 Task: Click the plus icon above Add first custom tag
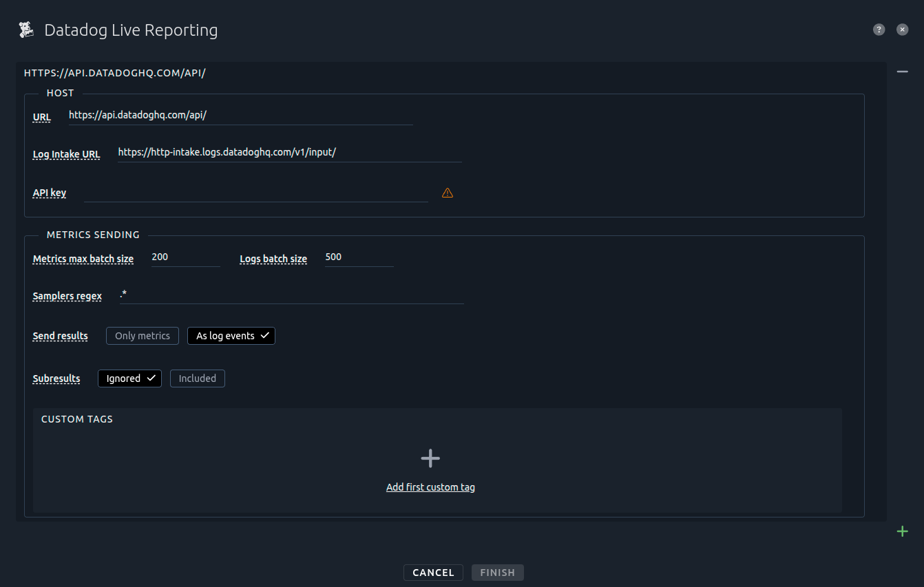(430, 458)
